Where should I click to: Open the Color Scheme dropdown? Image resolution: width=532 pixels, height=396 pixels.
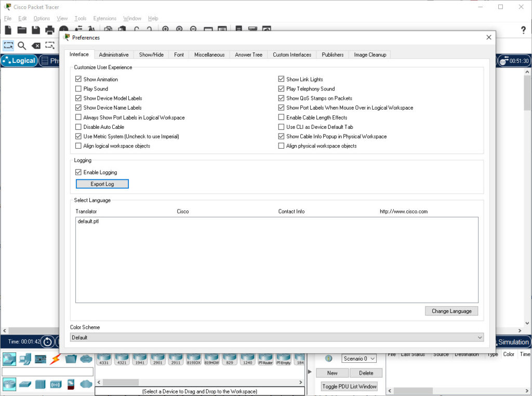277,337
